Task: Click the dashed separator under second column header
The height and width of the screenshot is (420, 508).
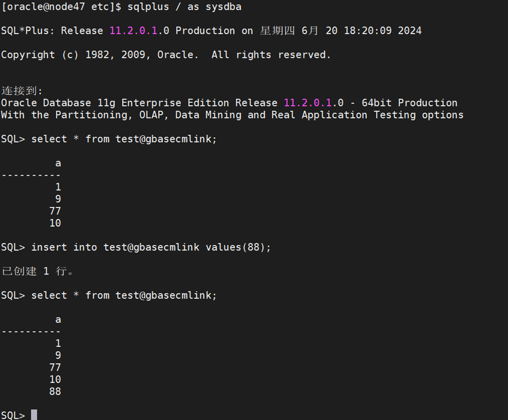Action: [31, 331]
